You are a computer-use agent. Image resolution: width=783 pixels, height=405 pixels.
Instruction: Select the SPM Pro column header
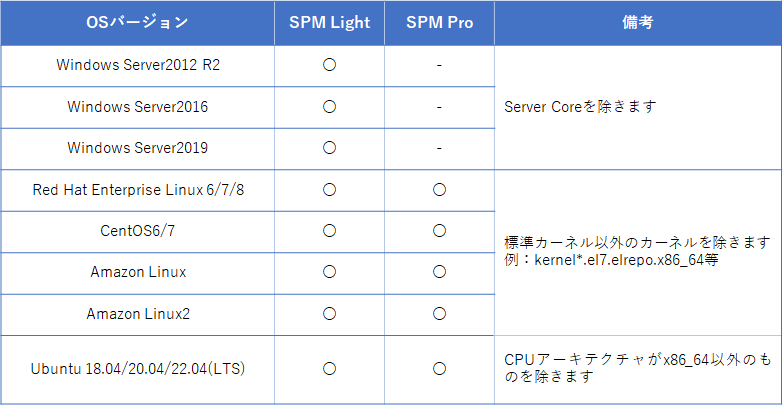[439, 22]
